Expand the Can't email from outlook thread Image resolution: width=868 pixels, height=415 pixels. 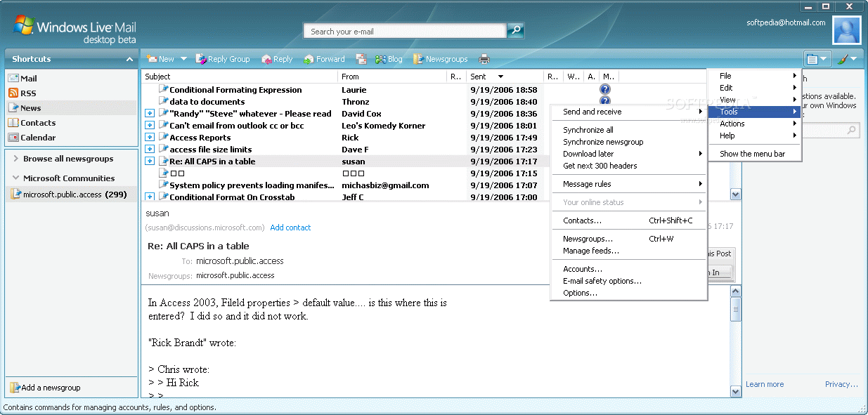(150, 126)
